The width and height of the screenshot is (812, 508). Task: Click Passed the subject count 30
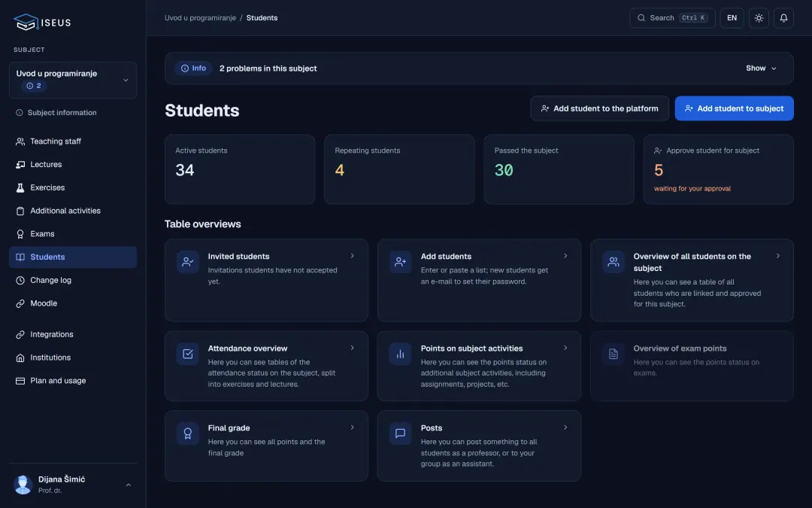503,170
